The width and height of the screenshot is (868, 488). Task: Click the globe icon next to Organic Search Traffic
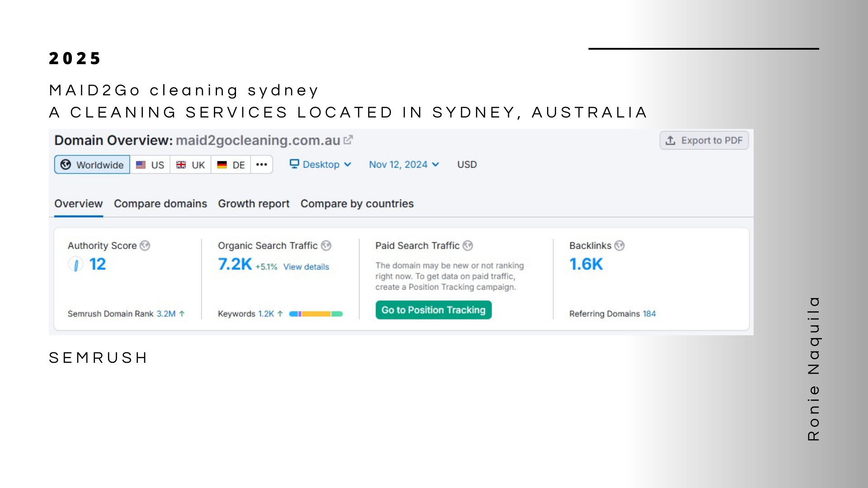click(326, 245)
